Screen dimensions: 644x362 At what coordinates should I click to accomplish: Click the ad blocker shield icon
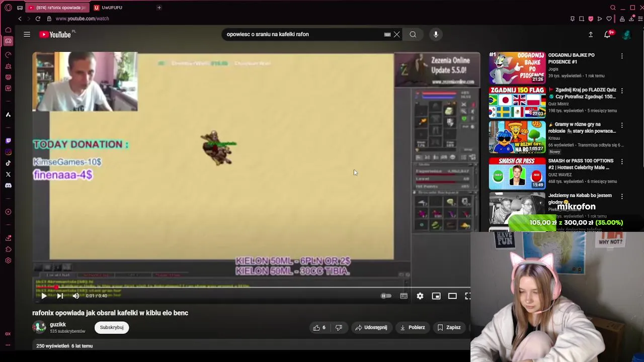pos(591,19)
